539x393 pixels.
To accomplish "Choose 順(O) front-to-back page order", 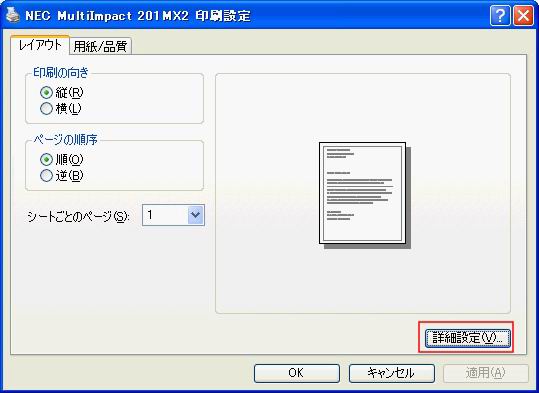I will (x=46, y=160).
